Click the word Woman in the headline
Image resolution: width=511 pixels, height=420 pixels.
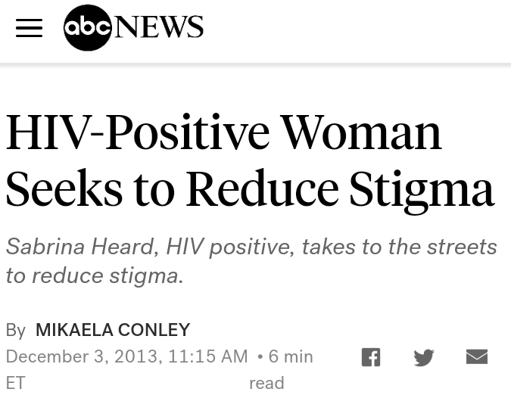360,132
